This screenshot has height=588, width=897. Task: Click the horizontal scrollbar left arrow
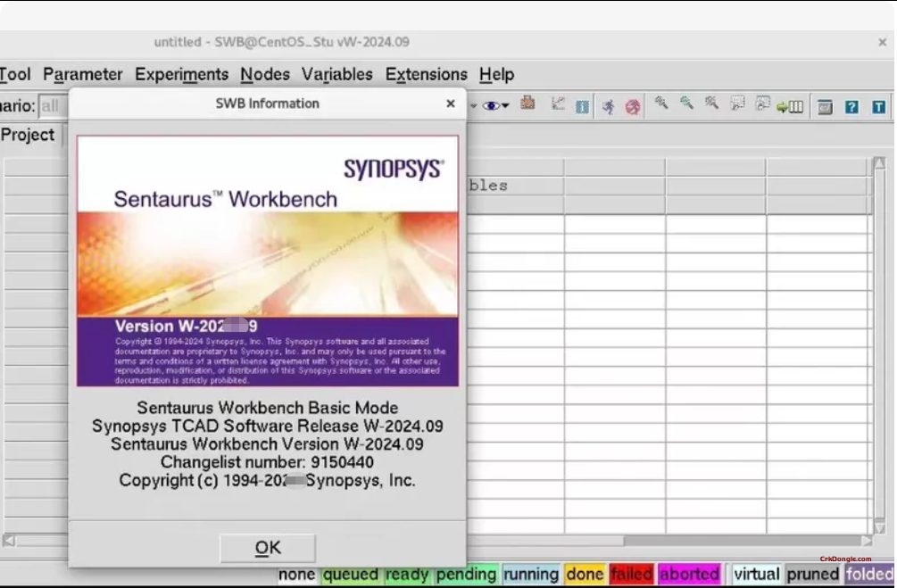pos(9,540)
